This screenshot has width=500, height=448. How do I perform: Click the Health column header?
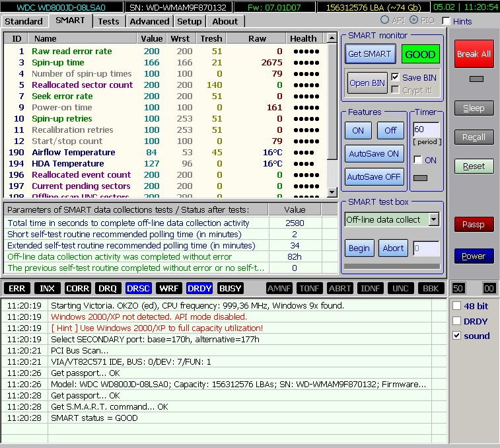304,38
